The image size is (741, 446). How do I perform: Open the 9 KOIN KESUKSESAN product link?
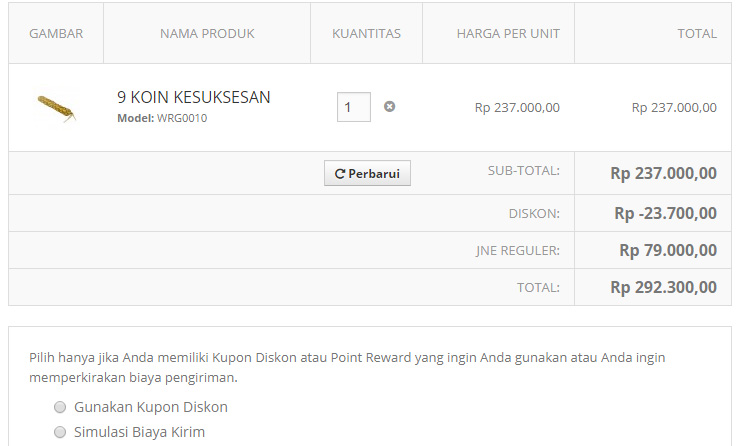pyautogui.click(x=194, y=97)
